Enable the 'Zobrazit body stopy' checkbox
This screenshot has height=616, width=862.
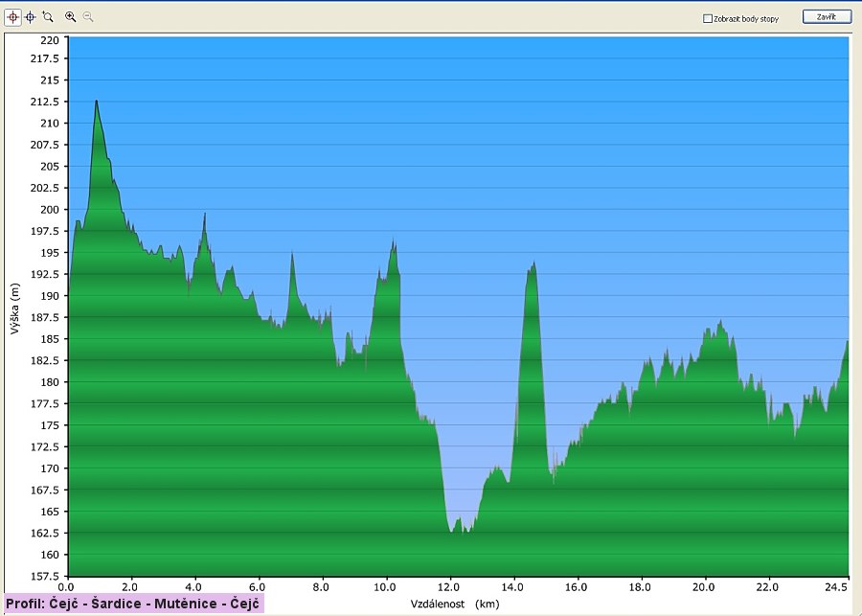click(x=707, y=18)
